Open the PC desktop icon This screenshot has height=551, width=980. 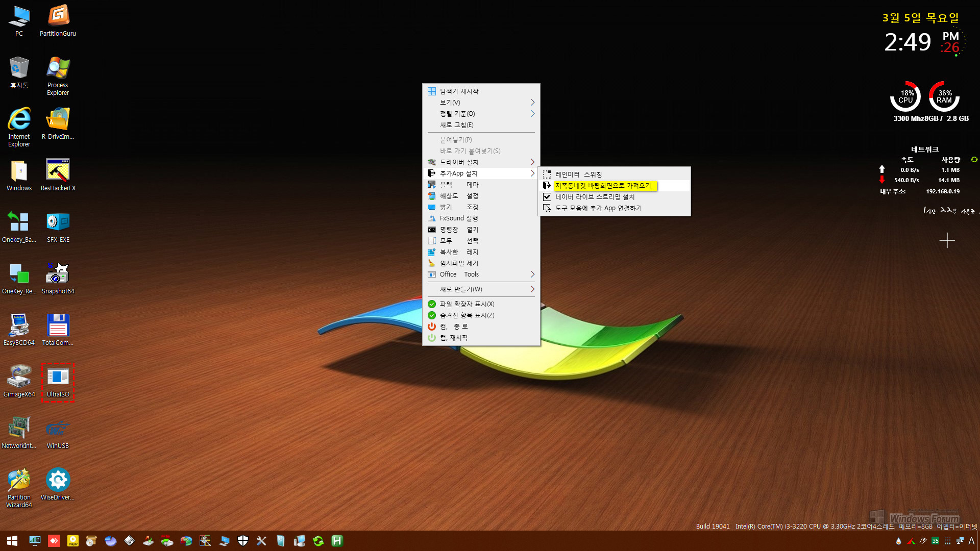(19, 21)
